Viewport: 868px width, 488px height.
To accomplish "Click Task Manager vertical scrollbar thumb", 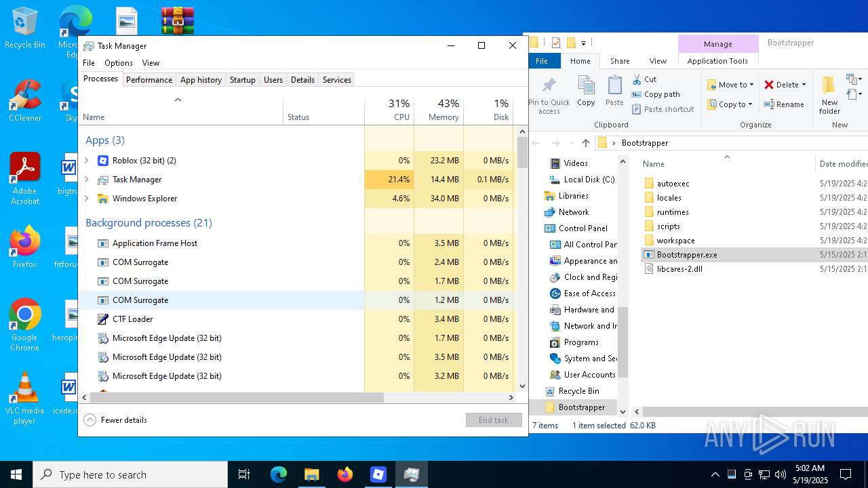I will (522, 152).
